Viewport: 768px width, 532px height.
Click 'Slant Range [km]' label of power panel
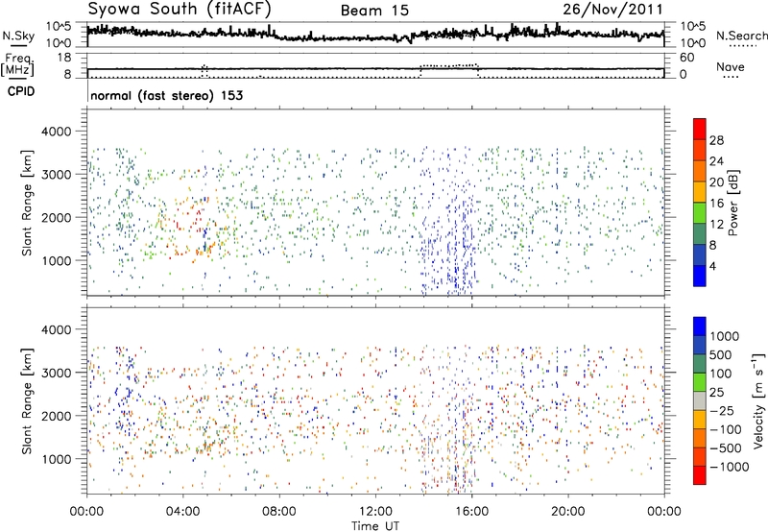(28, 204)
